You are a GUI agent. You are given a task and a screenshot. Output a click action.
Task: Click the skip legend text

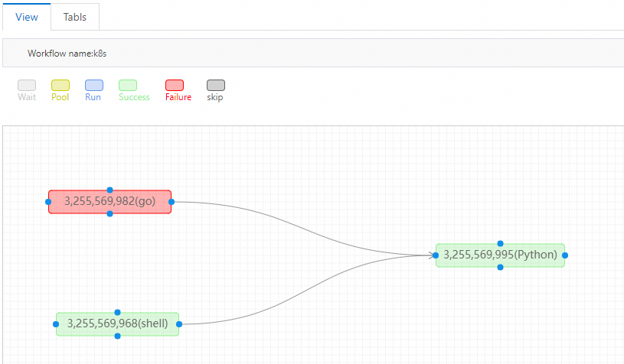point(215,97)
